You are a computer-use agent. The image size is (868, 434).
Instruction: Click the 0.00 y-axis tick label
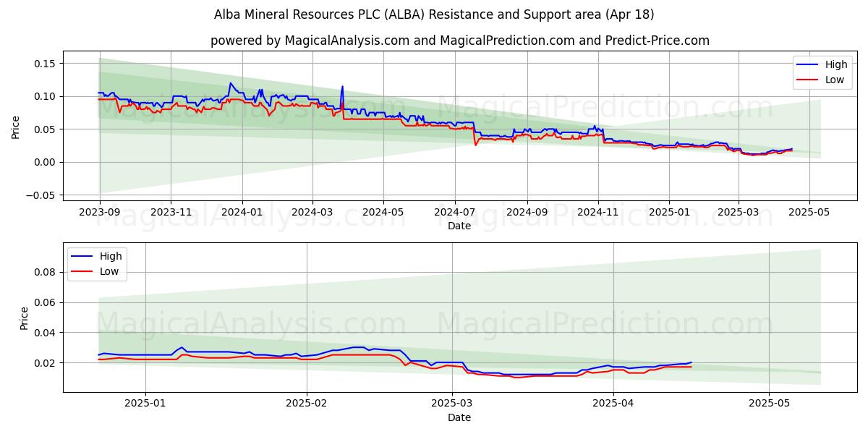(x=46, y=162)
